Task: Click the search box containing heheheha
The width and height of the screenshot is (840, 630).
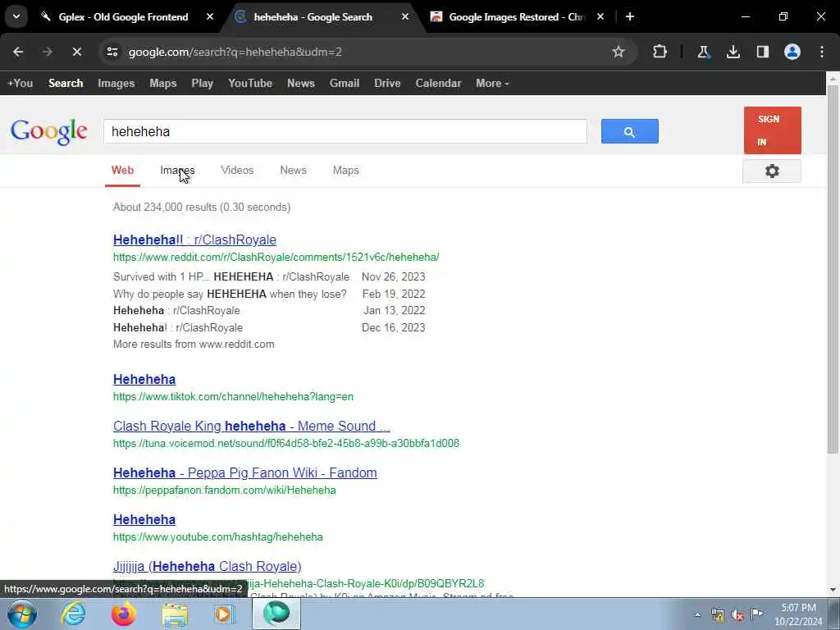Action: pos(345,131)
